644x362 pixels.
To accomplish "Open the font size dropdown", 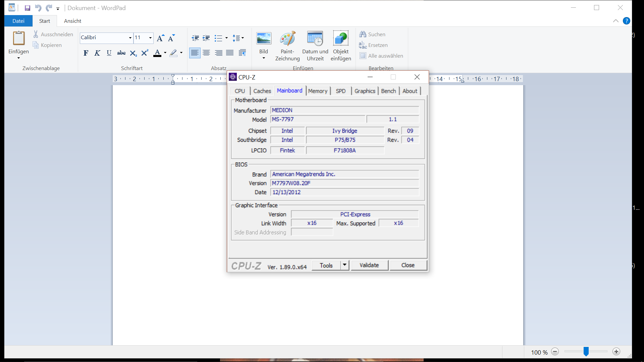I will click(150, 38).
